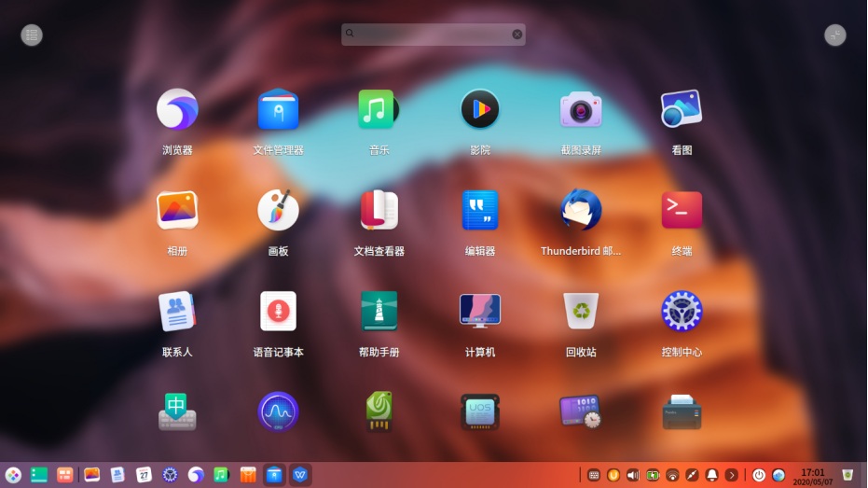Viewport: 868px width, 488px height.
Task: Launch the printer manager icon
Action: [682, 412]
